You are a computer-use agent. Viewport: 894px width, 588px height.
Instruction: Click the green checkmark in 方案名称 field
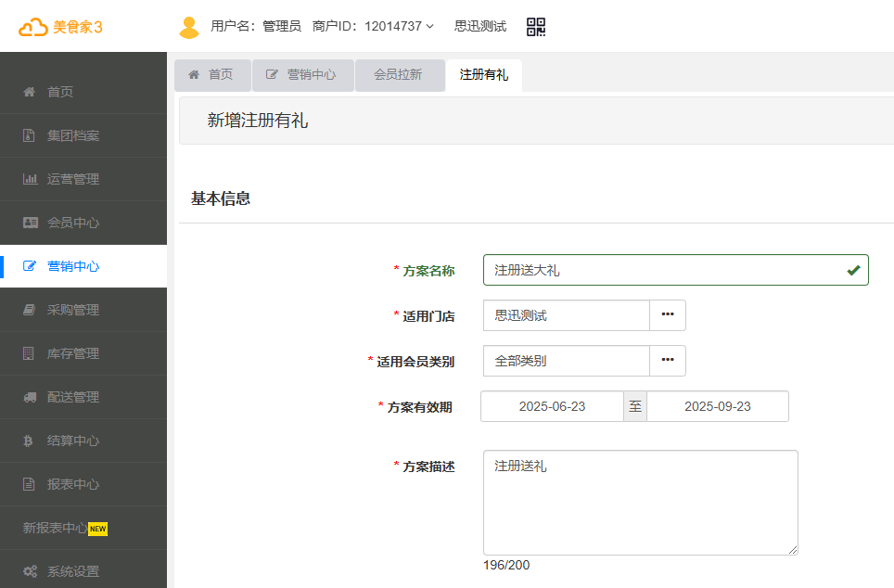(853, 270)
